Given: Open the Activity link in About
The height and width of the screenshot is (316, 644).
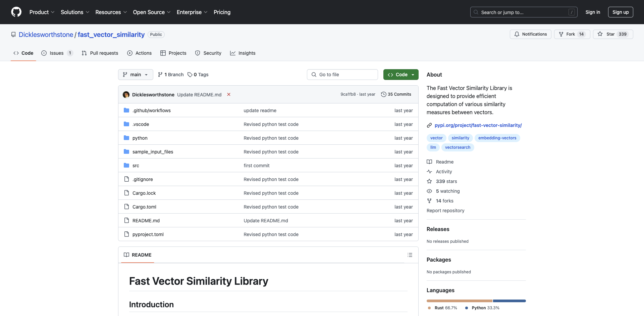Looking at the screenshot, I should tap(439, 172).
